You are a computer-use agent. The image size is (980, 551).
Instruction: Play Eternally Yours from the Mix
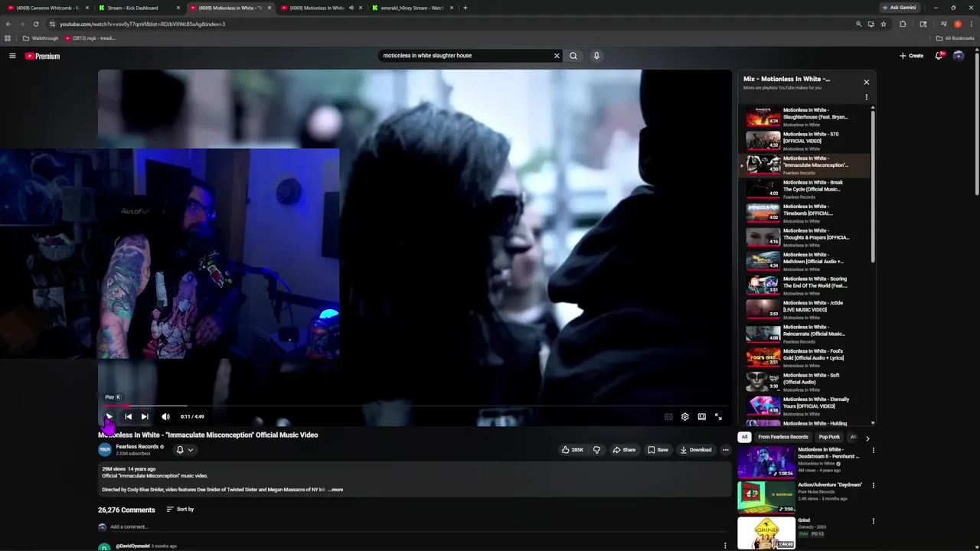(x=806, y=406)
